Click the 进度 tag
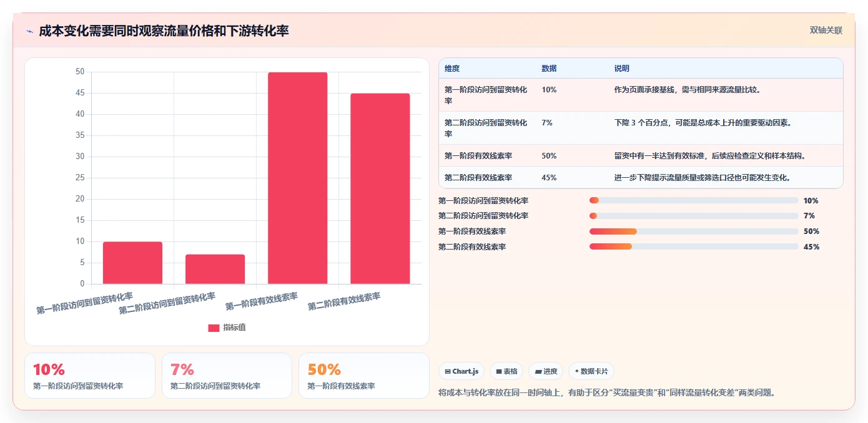 coord(546,371)
